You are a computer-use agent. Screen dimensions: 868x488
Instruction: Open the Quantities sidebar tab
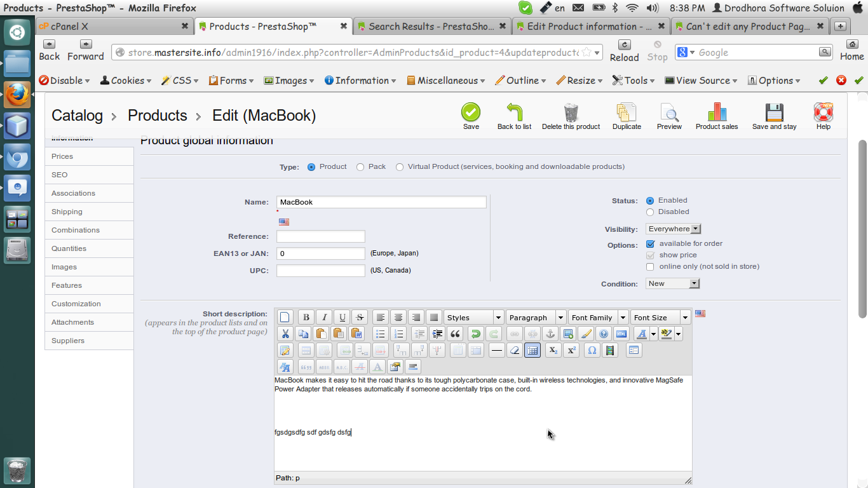point(89,248)
